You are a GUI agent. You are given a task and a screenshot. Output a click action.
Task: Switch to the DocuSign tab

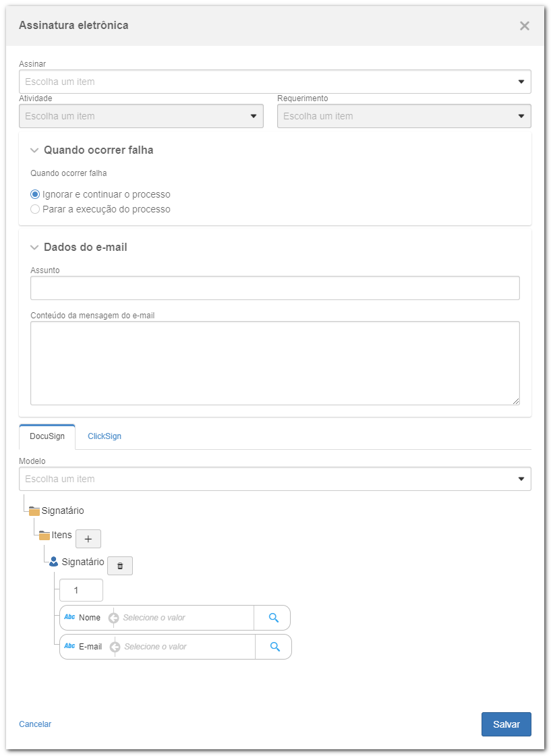pyautogui.click(x=47, y=436)
